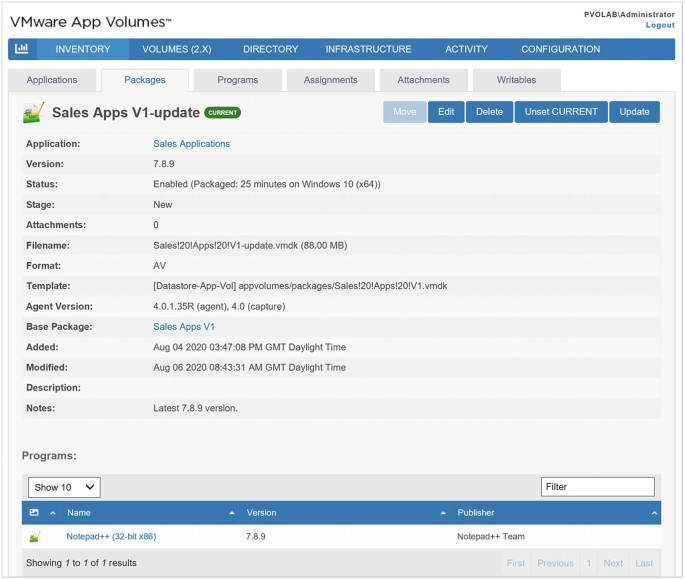The width and height of the screenshot is (685, 580).
Task: Click the PVOLAB\Administrator username
Action: pyautogui.click(x=629, y=14)
